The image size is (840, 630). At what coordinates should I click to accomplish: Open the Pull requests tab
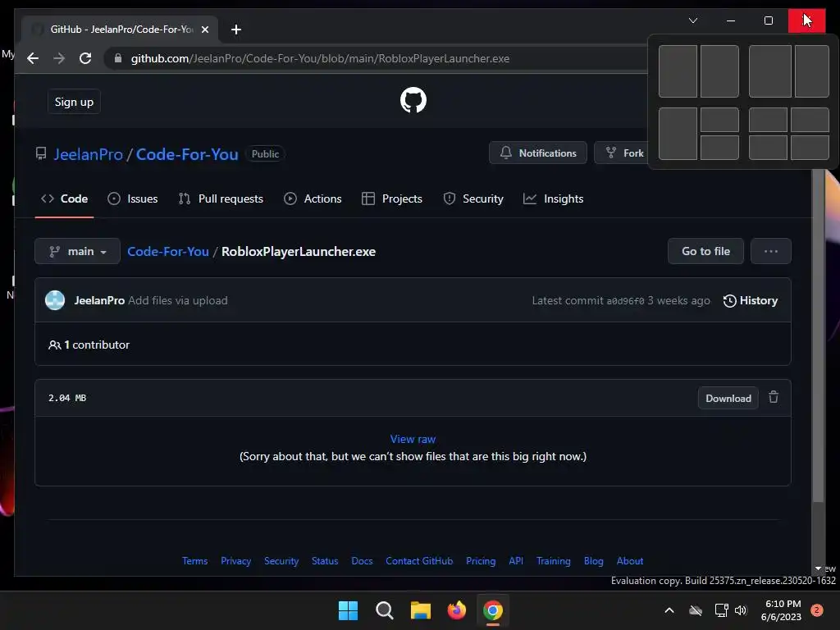click(x=221, y=199)
